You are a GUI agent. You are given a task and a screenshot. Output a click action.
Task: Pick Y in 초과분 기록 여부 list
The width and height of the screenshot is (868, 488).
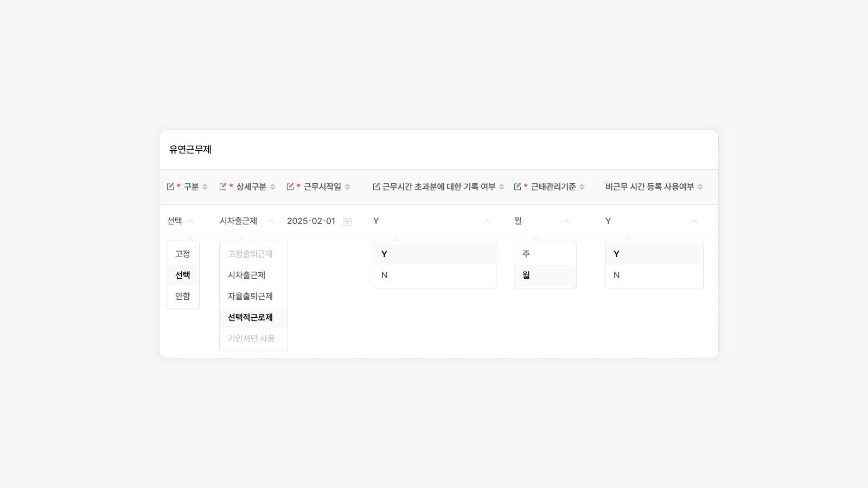(x=435, y=254)
